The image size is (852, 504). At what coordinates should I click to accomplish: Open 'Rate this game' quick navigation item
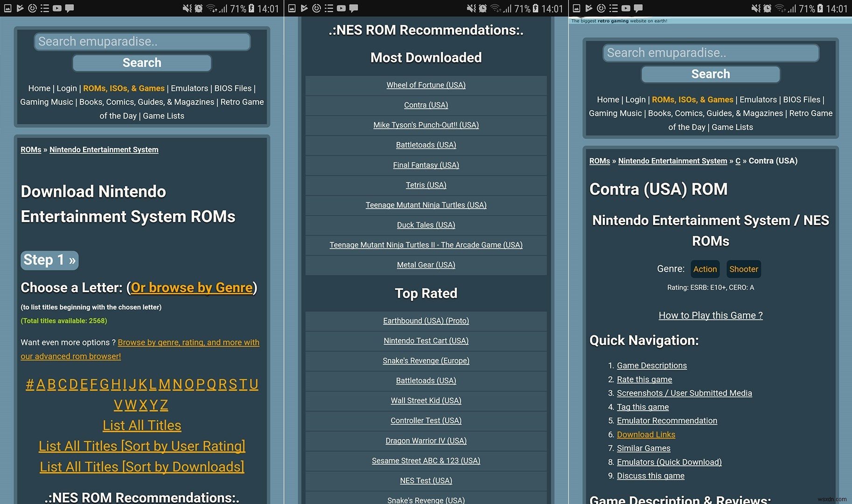644,379
